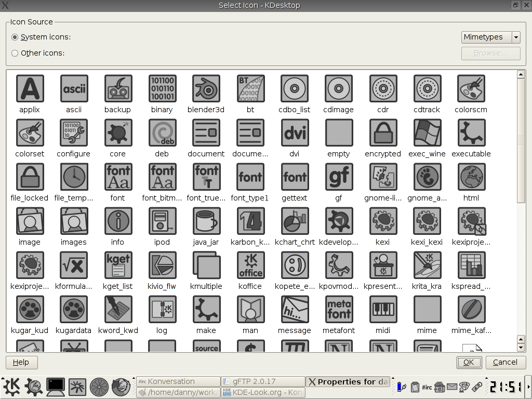Open the #irc system tray icon
This screenshot has height=399, width=532.
(427, 387)
